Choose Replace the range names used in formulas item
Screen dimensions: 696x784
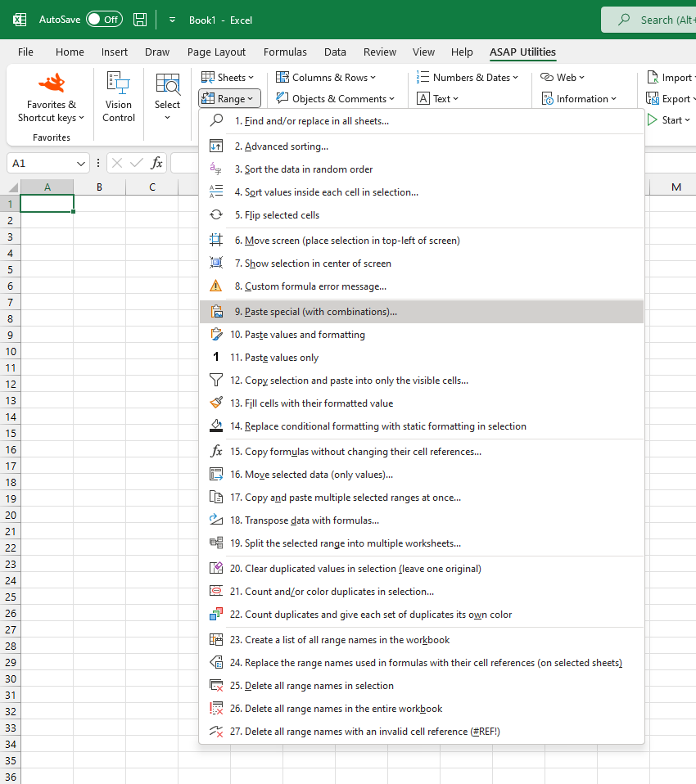pyautogui.click(x=422, y=663)
